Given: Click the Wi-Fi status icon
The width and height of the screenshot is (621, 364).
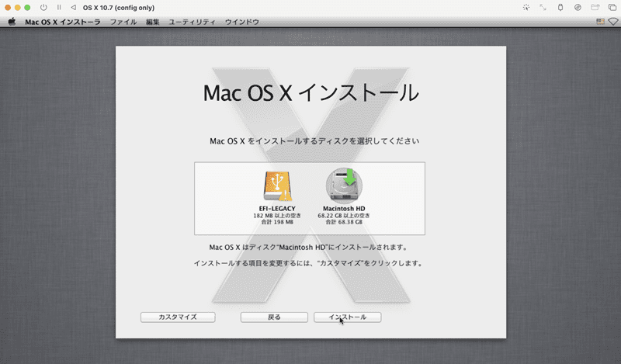Looking at the screenshot, I should coord(613,22).
